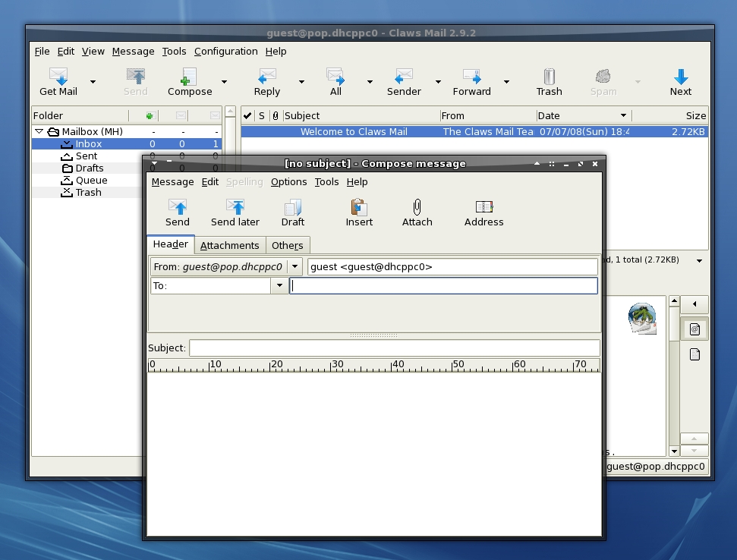Switch to the Others tab

287,245
